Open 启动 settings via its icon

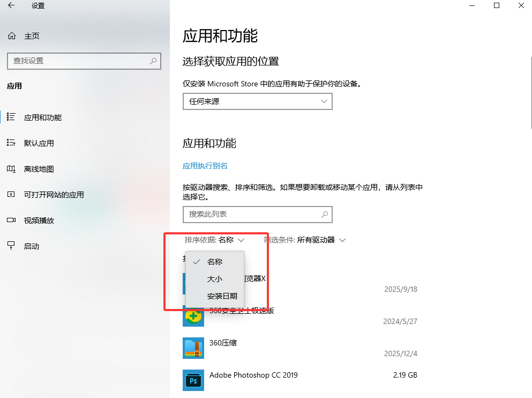(x=11, y=246)
